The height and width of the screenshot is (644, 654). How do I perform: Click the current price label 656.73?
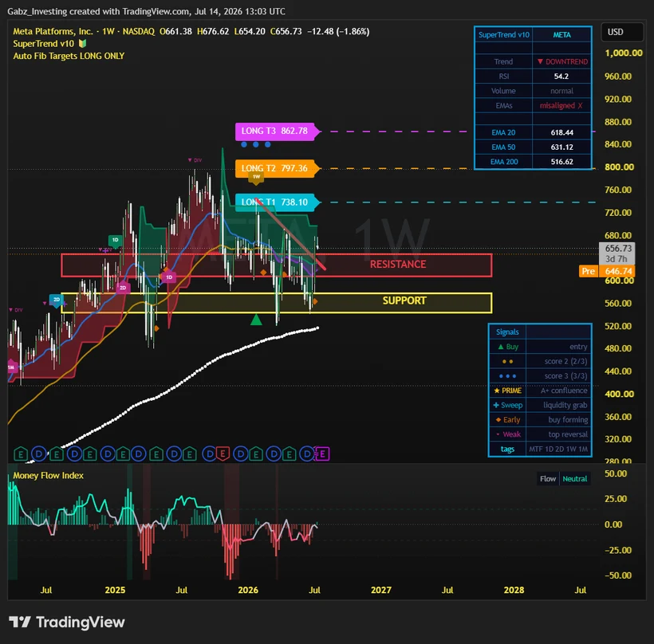click(617, 249)
